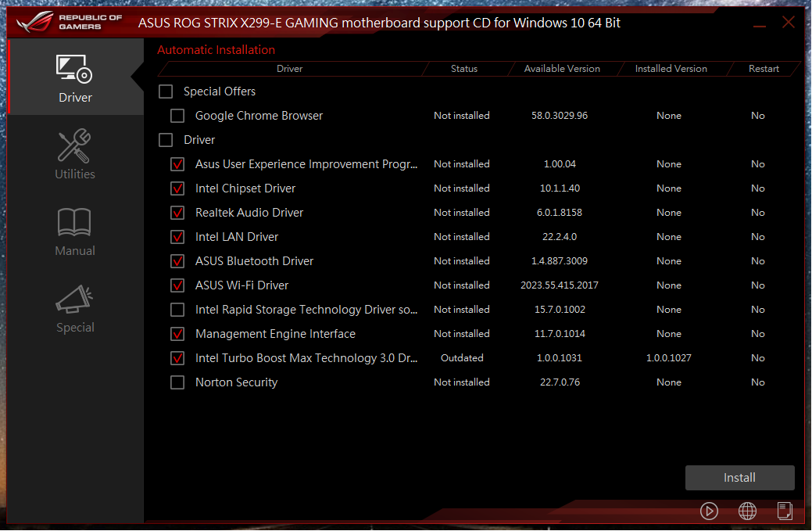Select ASUS Wi-Fi Driver label
The image size is (812, 531).
241,285
